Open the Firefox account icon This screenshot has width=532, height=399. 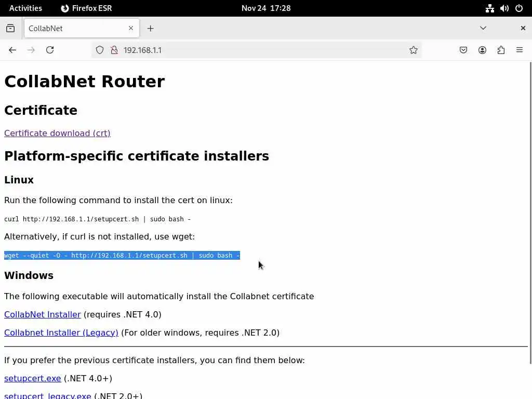pyautogui.click(x=482, y=50)
